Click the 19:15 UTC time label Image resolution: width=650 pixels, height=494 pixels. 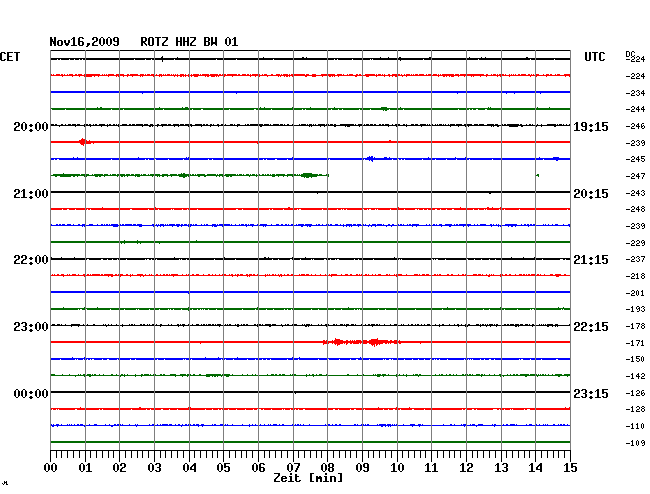(x=591, y=127)
